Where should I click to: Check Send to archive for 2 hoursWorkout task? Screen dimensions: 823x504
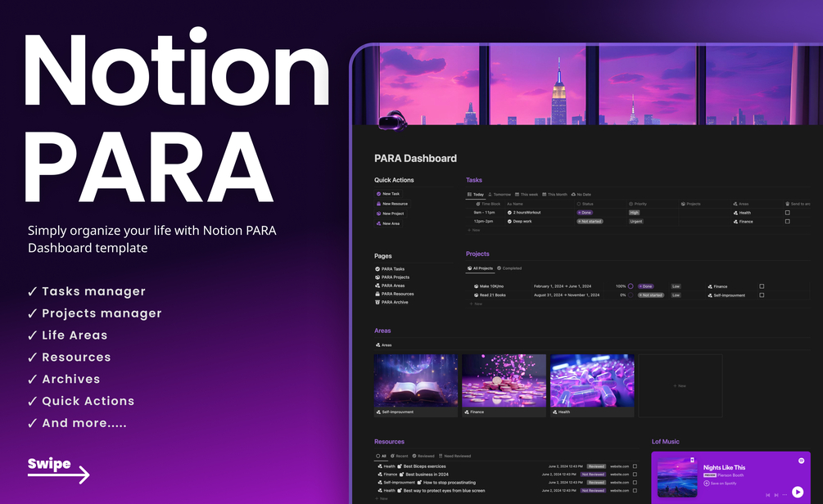tap(787, 213)
